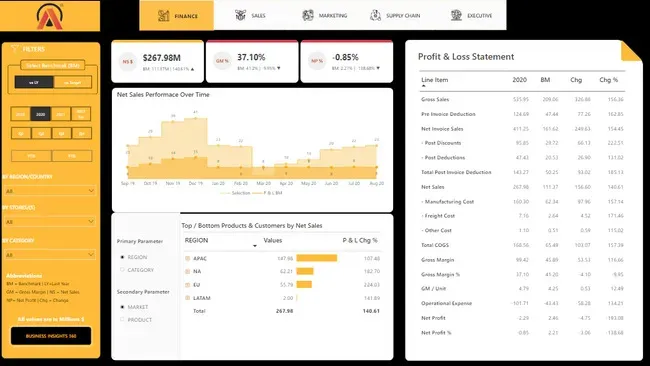This screenshot has width=650, height=366.
Task: Filter by quarter Q4
Action: tap(82, 133)
